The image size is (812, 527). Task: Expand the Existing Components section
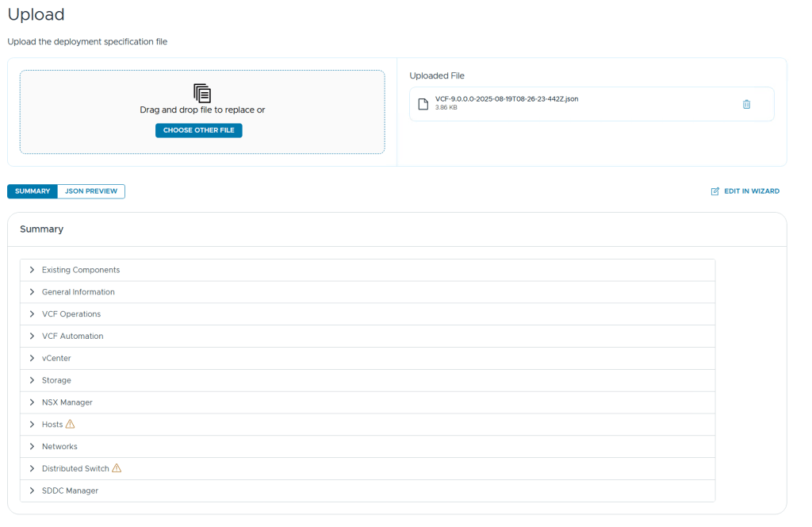[x=33, y=270]
